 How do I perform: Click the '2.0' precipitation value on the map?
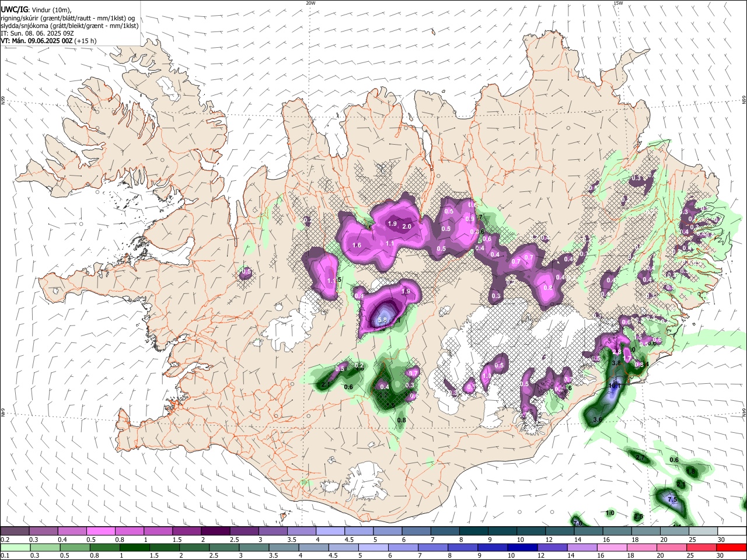point(407,226)
